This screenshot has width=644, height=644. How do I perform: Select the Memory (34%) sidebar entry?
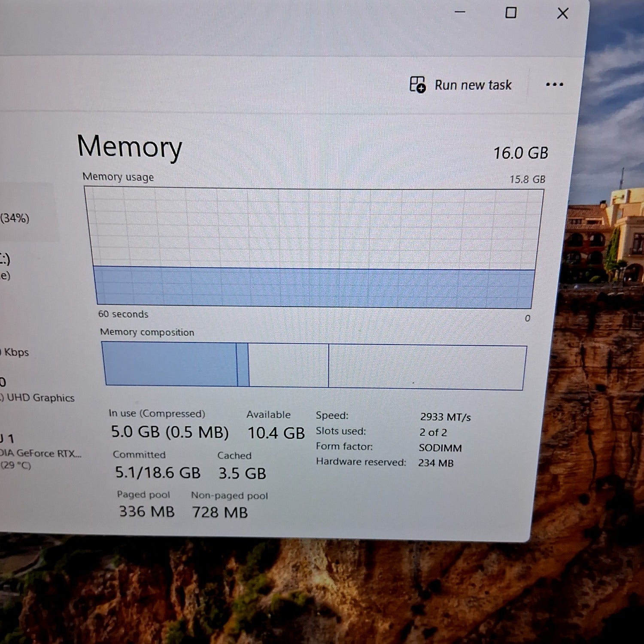[x=17, y=218]
